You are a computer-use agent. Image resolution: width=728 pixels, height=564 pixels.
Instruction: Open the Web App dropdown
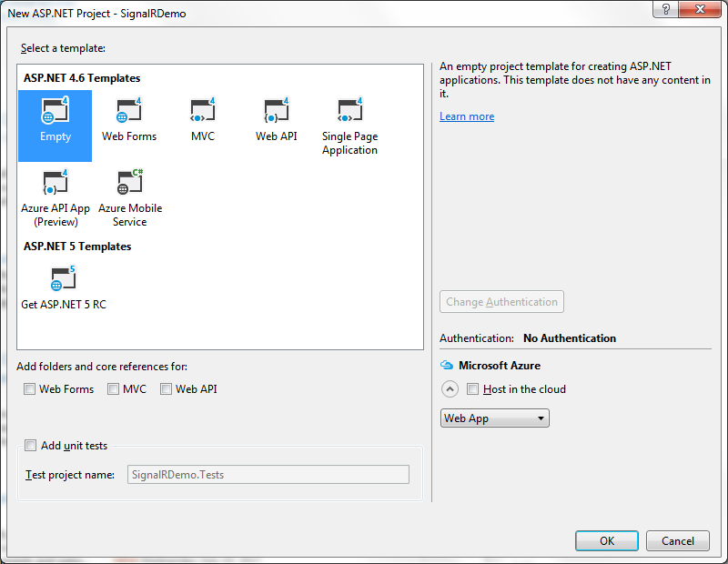point(494,418)
